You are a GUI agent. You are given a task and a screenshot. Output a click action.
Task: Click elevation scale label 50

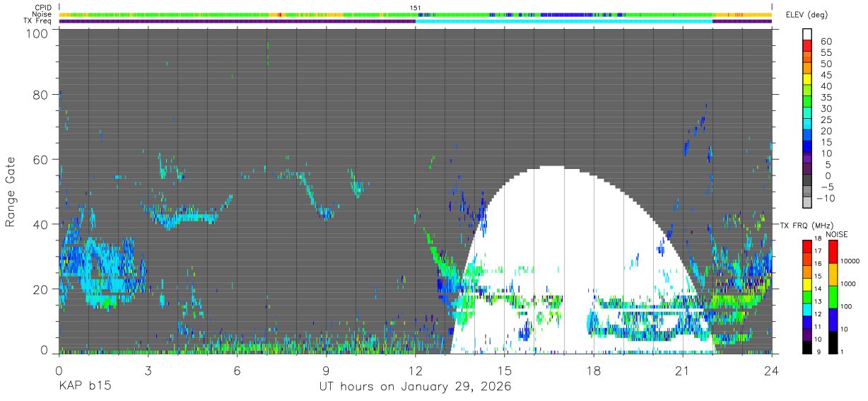point(826,64)
